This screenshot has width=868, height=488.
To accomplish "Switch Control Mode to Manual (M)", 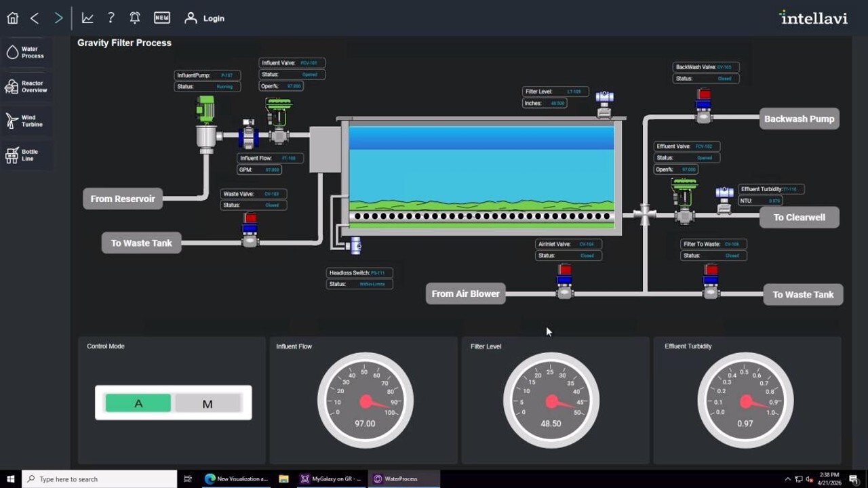I will tap(208, 403).
